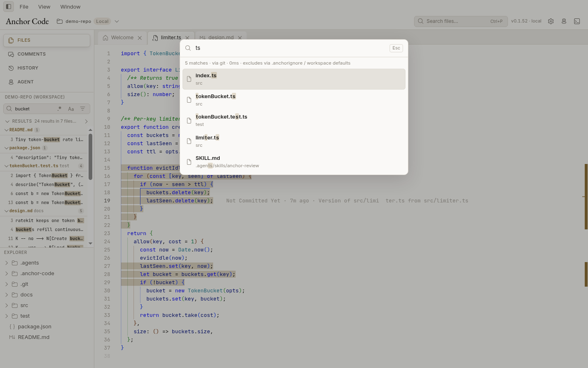Close the Welcome tab

[140, 38]
